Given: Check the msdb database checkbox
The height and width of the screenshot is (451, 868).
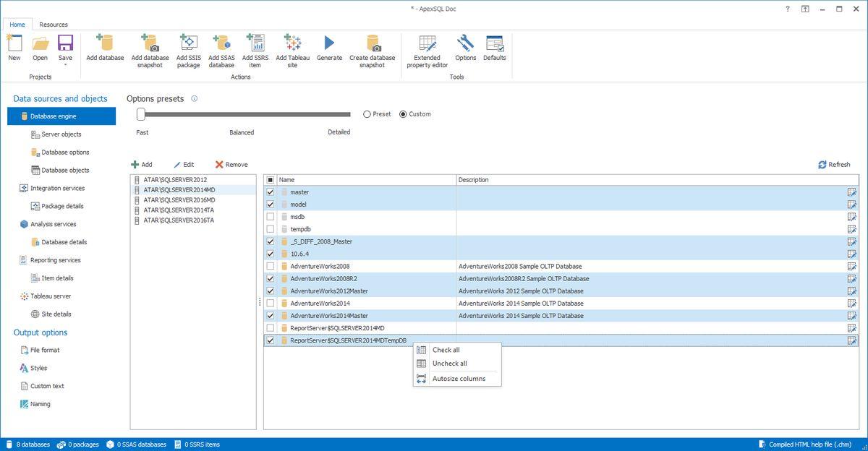Looking at the screenshot, I should (271, 217).
